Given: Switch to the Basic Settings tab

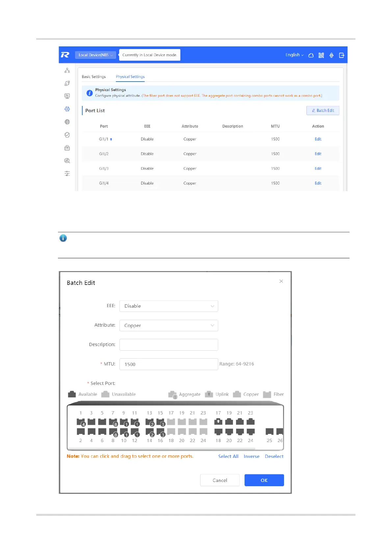Looking at the screenshot, I should (x=94, y=77).
